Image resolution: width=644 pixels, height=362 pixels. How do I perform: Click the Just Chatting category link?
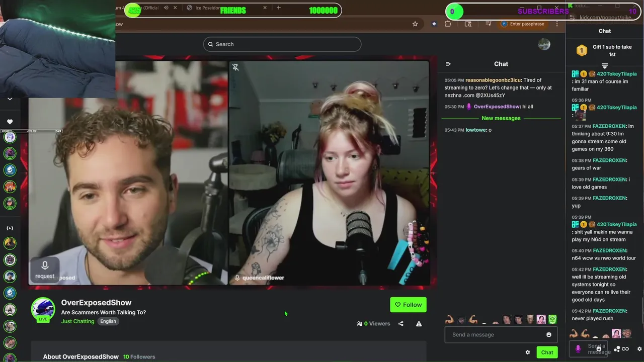[77, 321]
